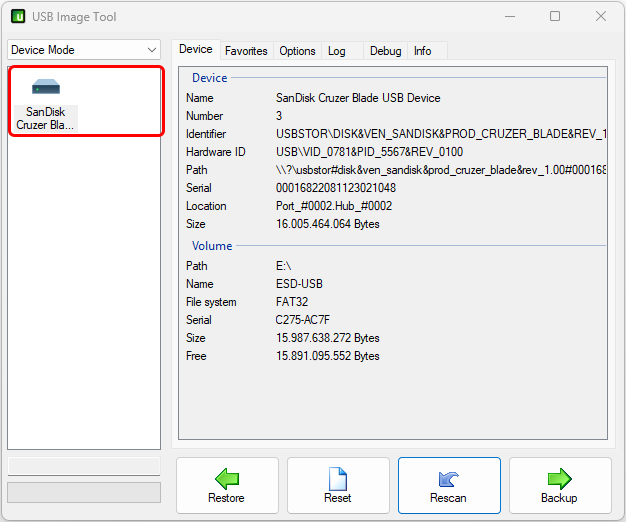
Task: Click the USB Image Tool app icon
Action: (x=18, y=17)
